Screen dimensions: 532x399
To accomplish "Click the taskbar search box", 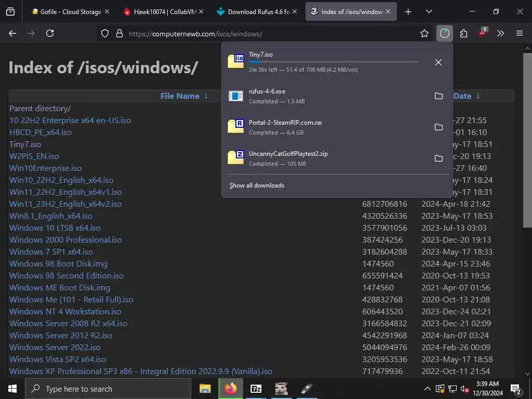I will click(x=108, y=389).
